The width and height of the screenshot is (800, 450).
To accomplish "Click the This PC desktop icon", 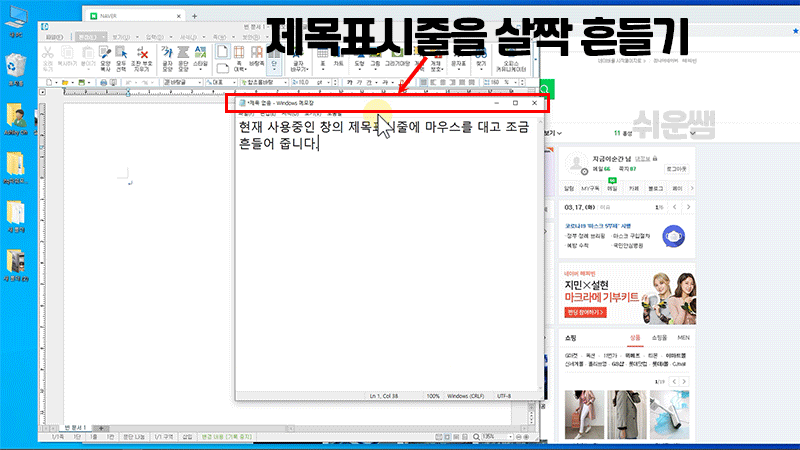I will (16, 19).
